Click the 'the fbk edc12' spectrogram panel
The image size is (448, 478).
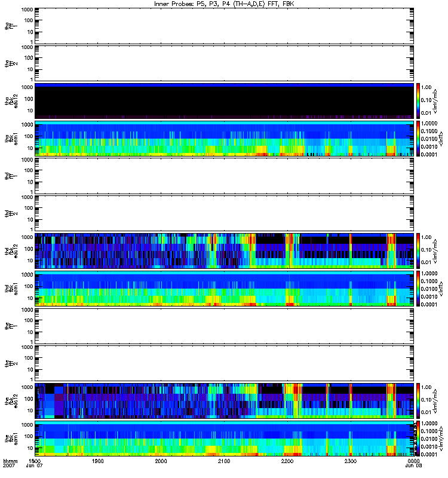(x=224, y=401)
